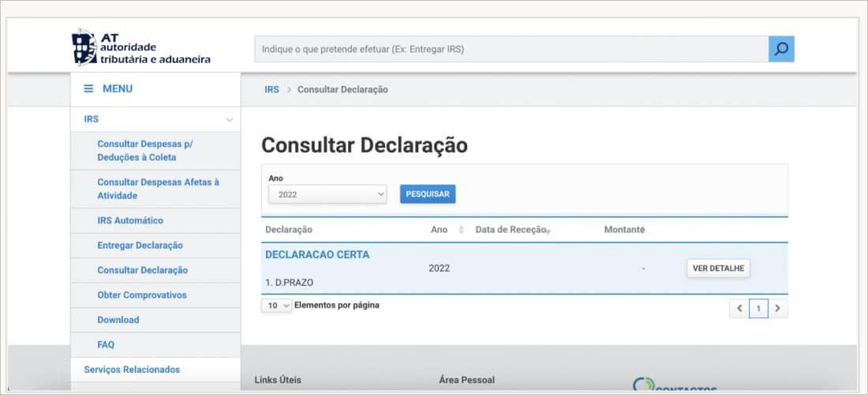Viewport: 868px width, 395px height.
Task: Click the AT Autoridade Tributária logo
Action: (x=142, y=48)
